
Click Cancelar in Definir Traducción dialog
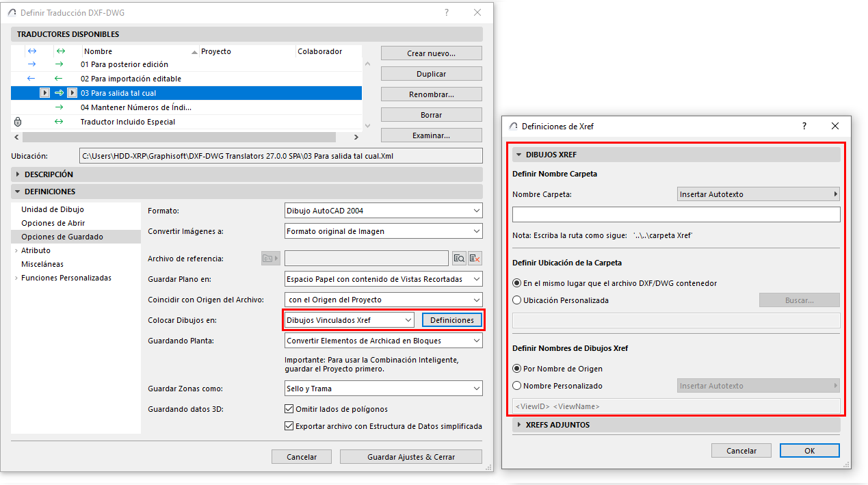click(302, 457)
